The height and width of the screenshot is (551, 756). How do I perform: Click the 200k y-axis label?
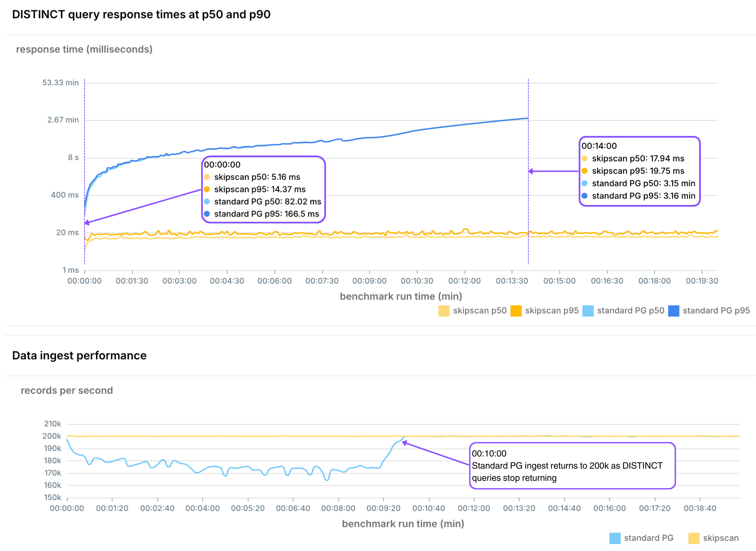[x=52, y=436]
